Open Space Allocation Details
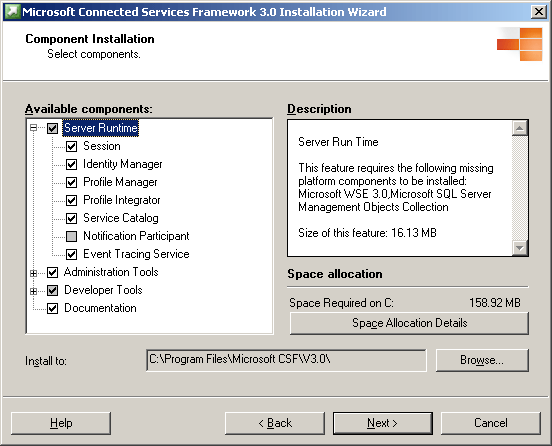 click(x=409, y=323)
